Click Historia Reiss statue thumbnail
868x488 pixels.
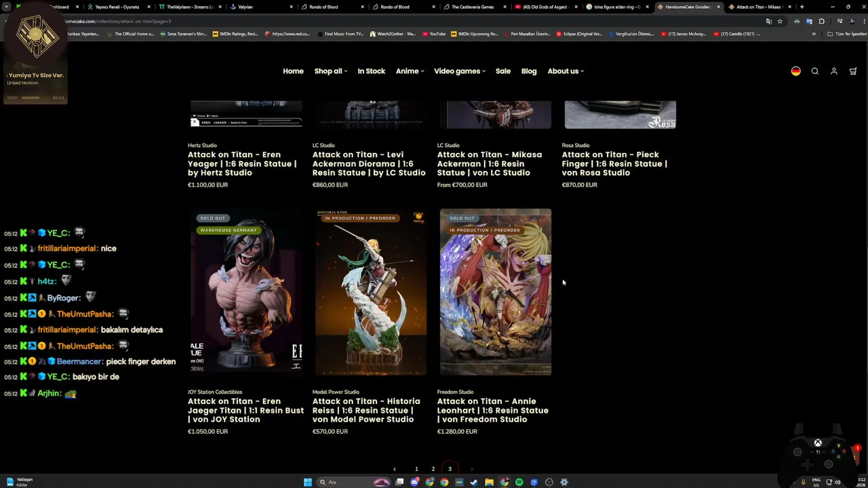371,292
